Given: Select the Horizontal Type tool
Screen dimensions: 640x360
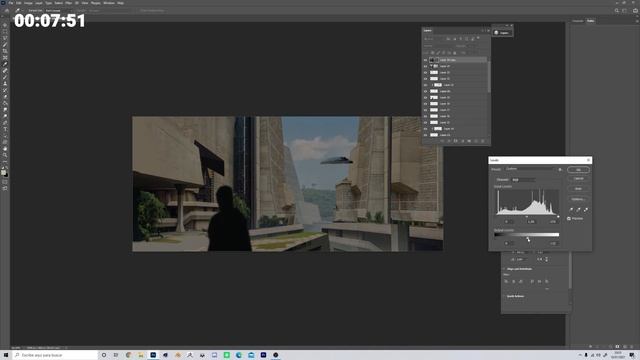Looking at the screenshot, I should coord(5,129).
